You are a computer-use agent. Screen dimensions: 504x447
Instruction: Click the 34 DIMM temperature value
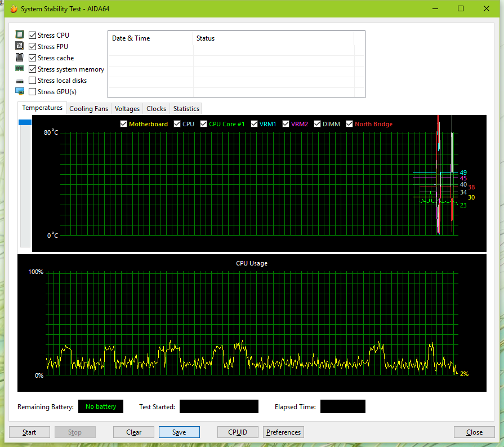(x=463, y=192)
